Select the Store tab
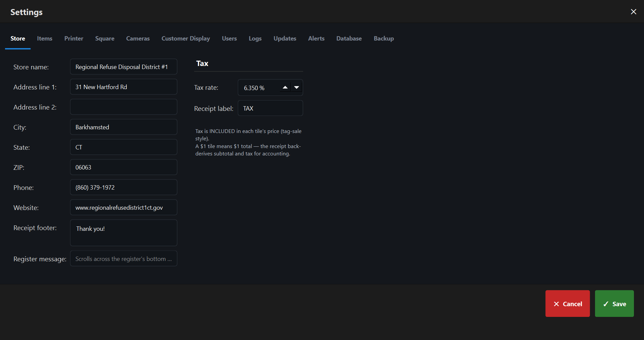 18,39
